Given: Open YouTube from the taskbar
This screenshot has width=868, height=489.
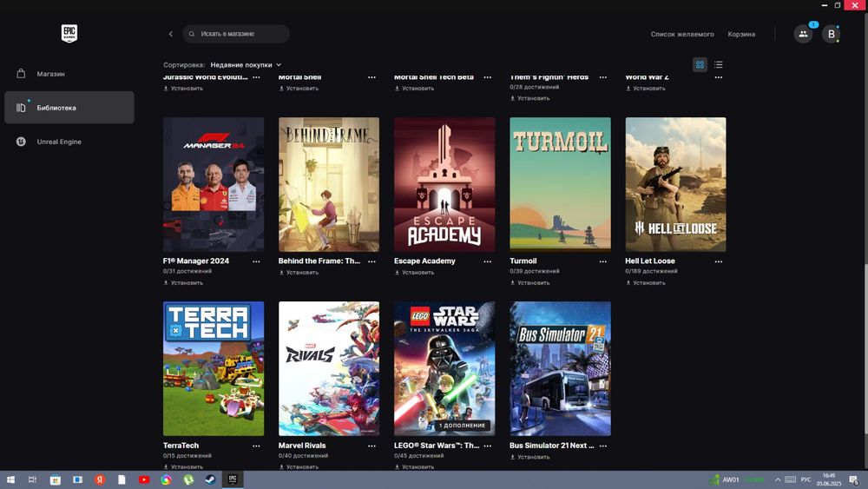Looking at the screenshot, I should point(144,479).
